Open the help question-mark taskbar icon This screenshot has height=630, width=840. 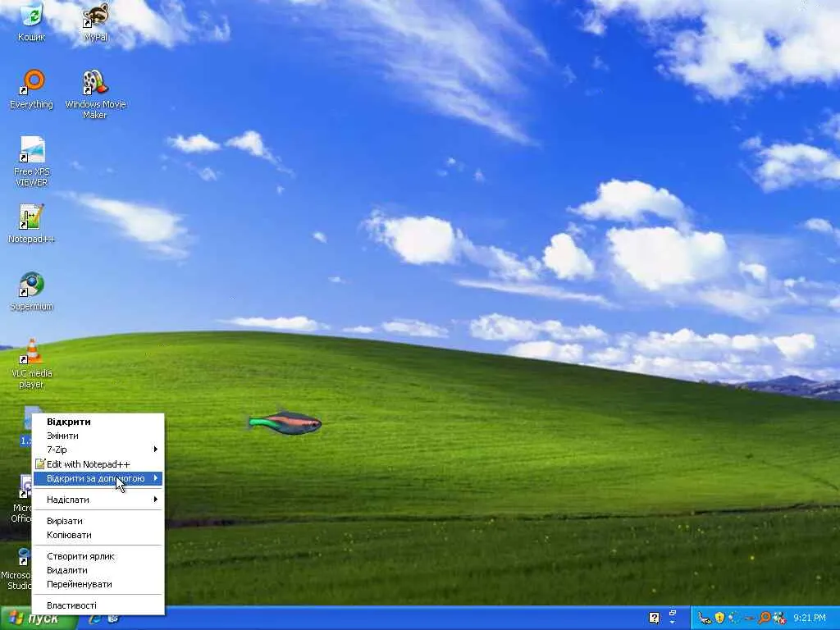pos(654,618)
